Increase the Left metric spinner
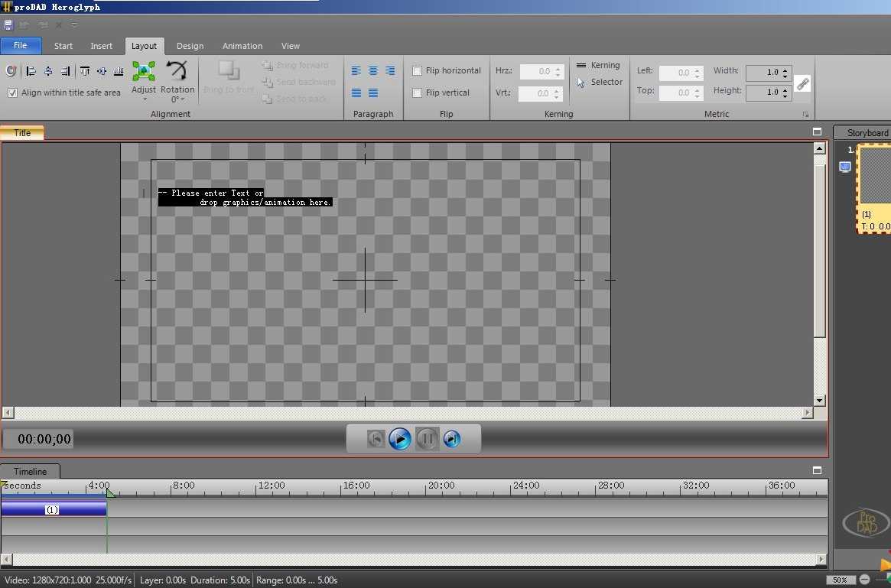The height and width of the screenshot is (588, 891). (698, 70)
